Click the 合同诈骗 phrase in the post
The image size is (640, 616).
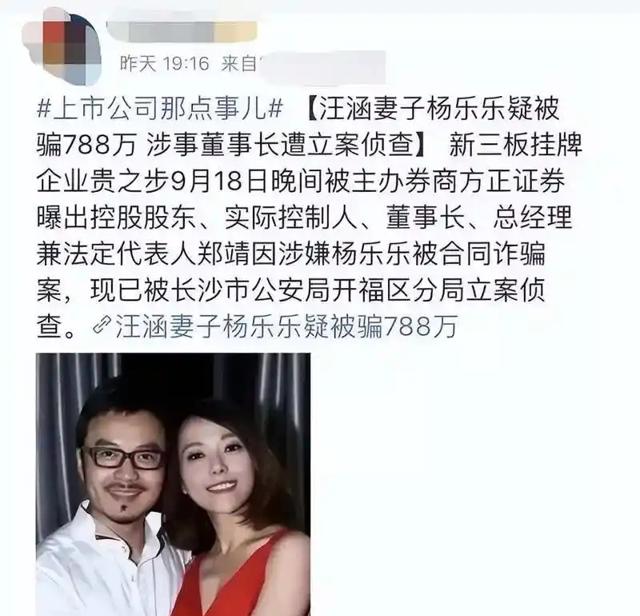(491, 254)
